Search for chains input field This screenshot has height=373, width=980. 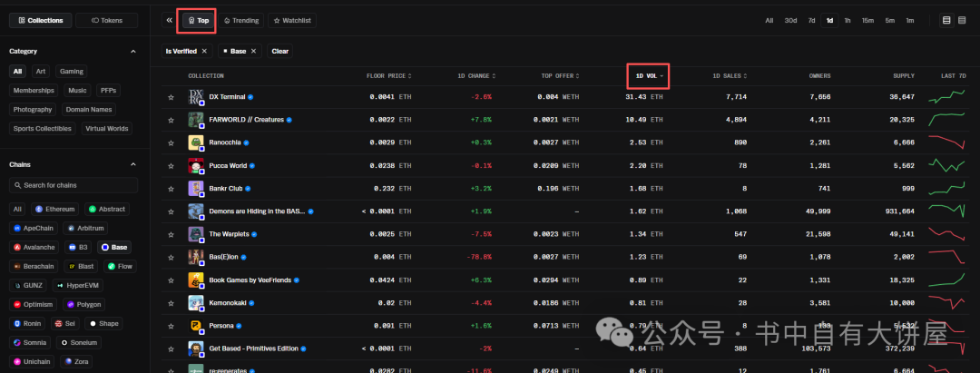coord(74,185)
